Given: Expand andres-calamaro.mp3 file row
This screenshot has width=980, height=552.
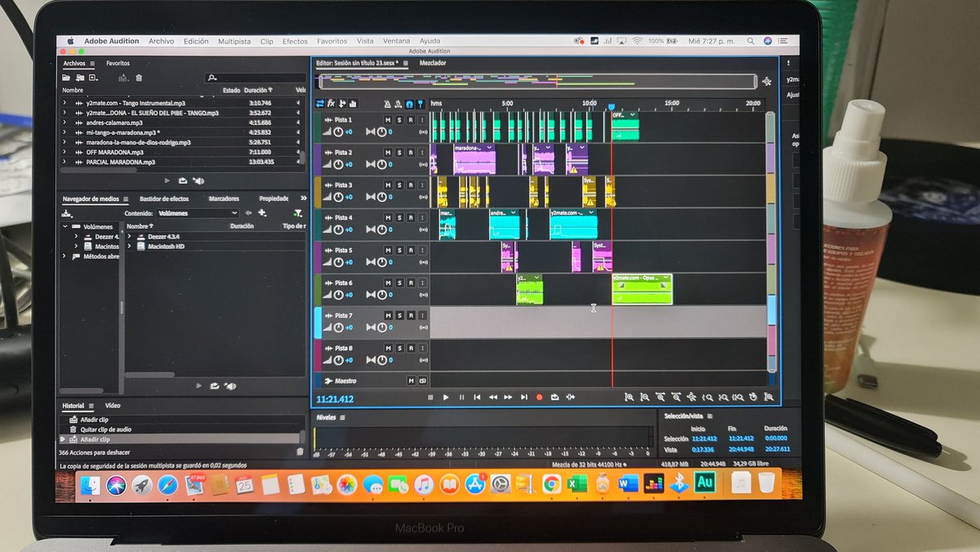Looking at the screenshot, I should tap(65, 122).
